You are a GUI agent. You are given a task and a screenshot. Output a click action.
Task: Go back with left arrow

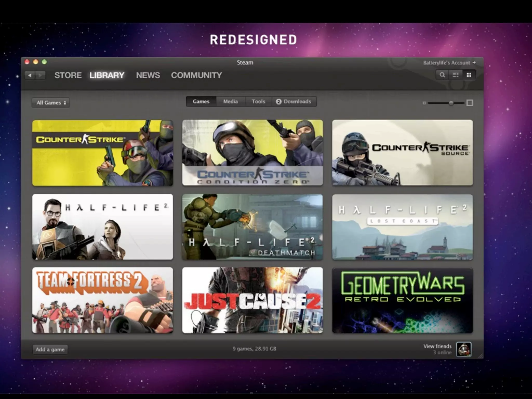[30, 75]
